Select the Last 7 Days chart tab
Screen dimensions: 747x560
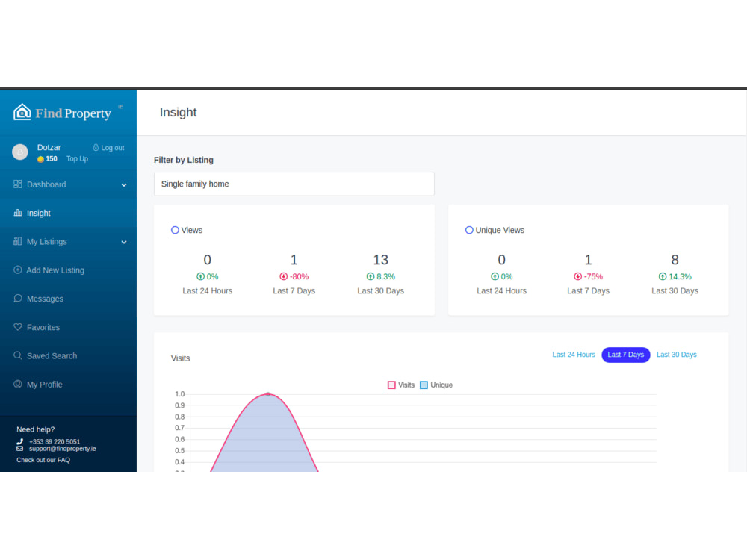pyautogui.click(x=625, y=355)
